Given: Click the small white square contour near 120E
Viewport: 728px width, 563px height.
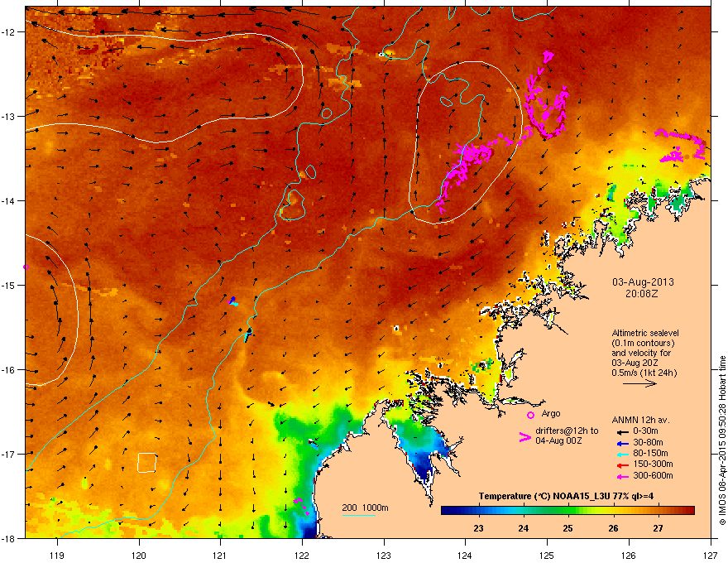Looking at the screenshot, I should coord(147,463).
